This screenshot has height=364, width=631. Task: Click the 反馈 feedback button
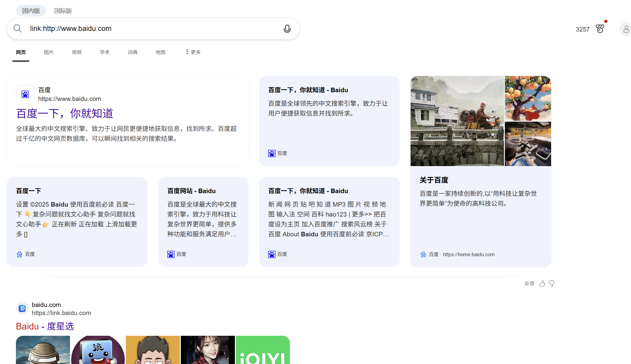[529, 284]
